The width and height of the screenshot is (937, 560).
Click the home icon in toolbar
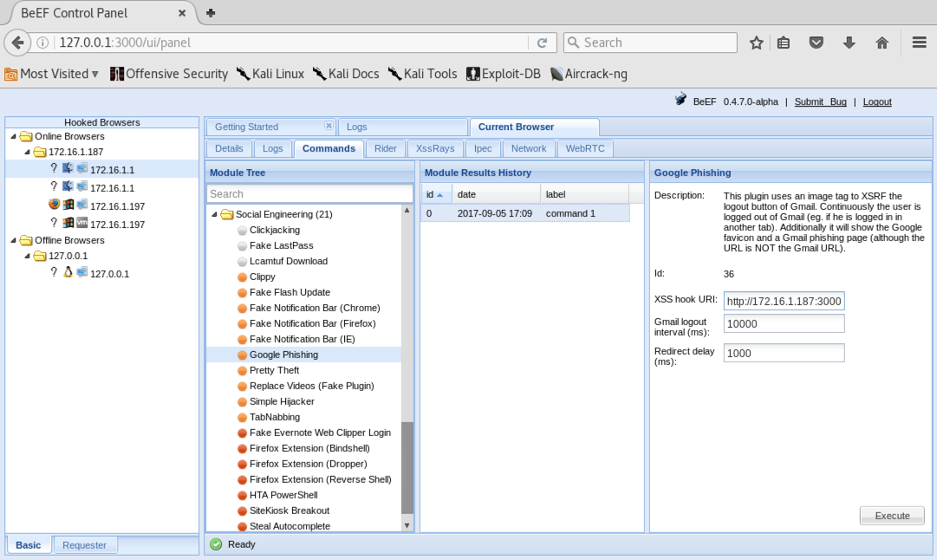(x=882, y=42)
